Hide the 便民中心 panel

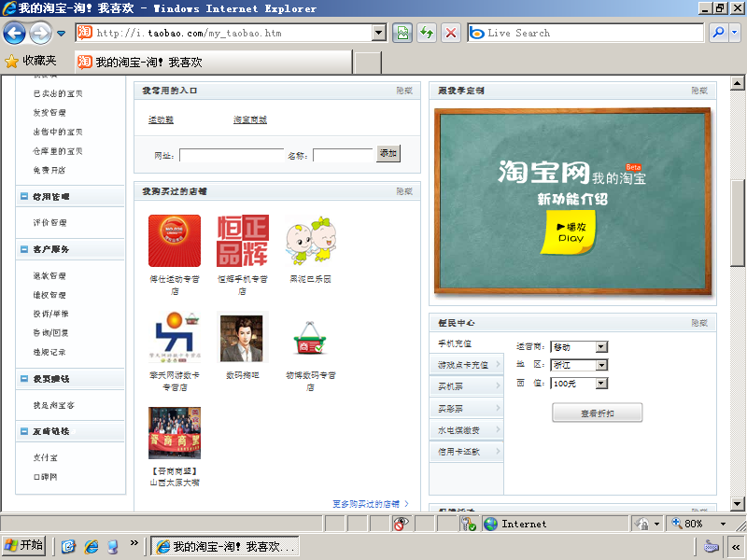699,323
